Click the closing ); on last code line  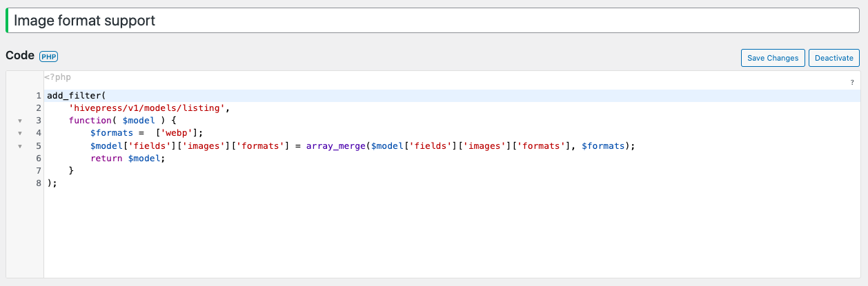tap(52, 183)
